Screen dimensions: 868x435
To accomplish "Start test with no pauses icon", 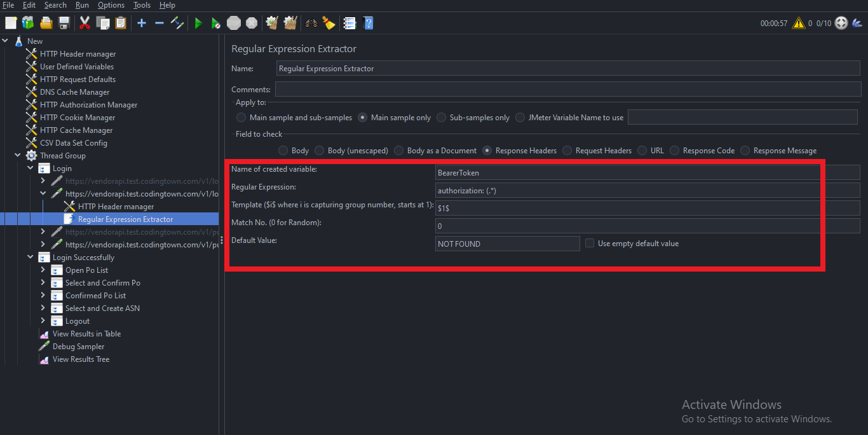I will [216, 23].
